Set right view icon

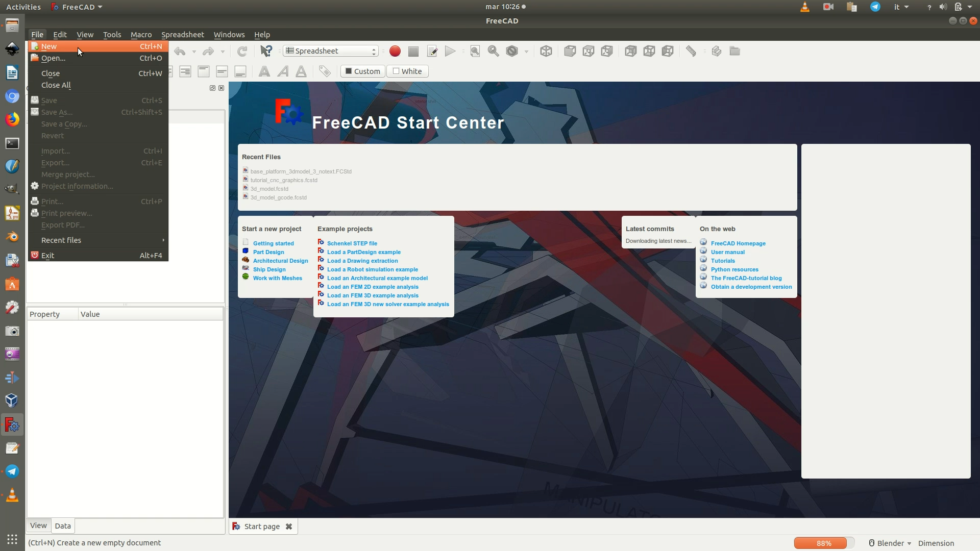[607, 51]
